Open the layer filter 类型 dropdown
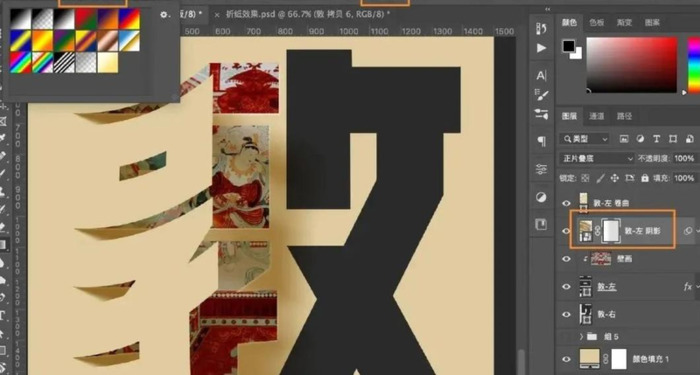700x375 pixels. click(584, 139)
